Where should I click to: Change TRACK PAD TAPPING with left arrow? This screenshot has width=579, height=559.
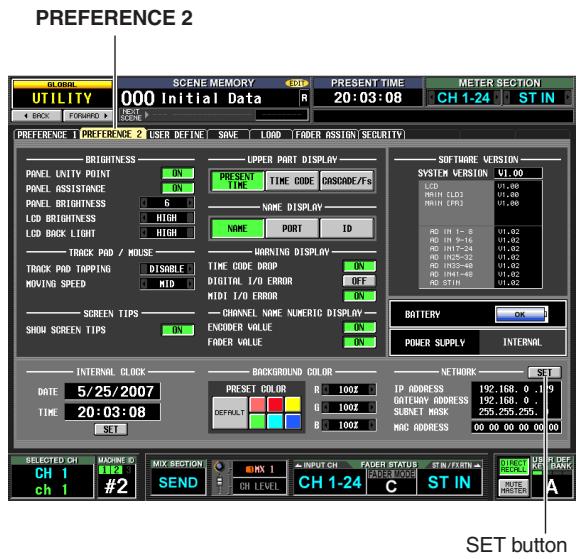pos(144,269)
